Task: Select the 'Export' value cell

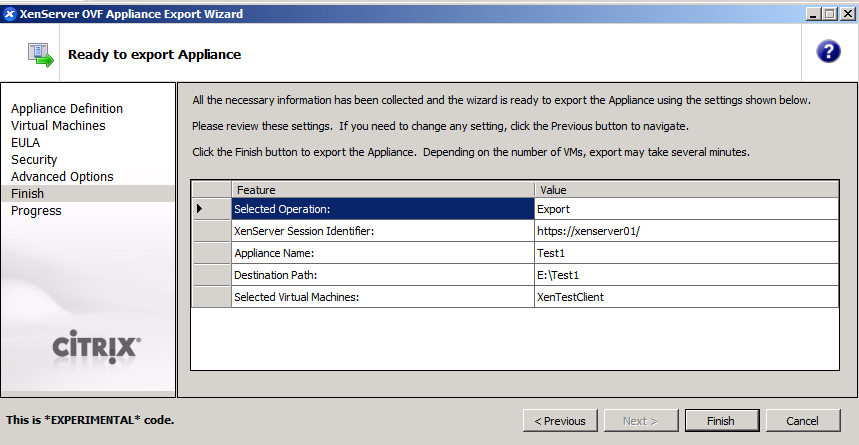Action: (x=686, y=209)
